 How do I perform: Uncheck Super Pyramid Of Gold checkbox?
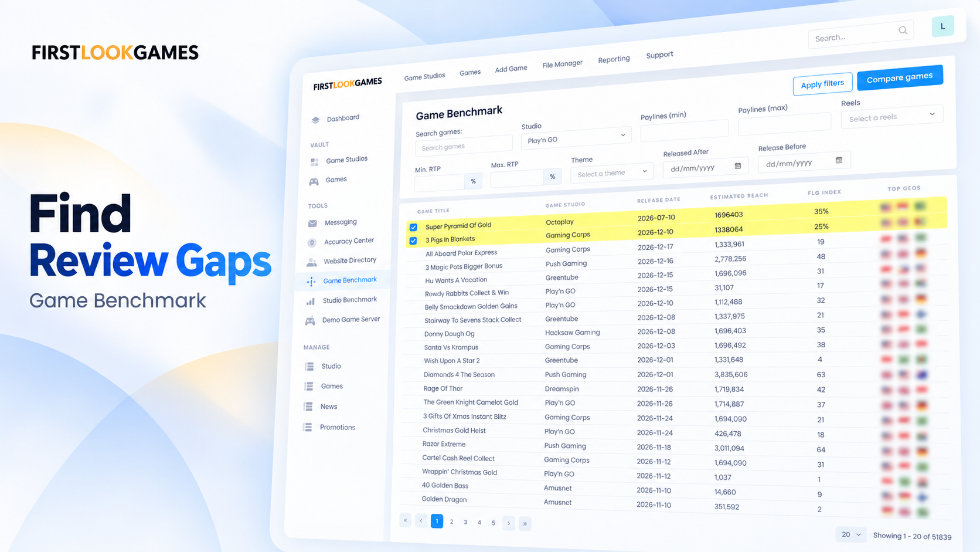(414, 227)
